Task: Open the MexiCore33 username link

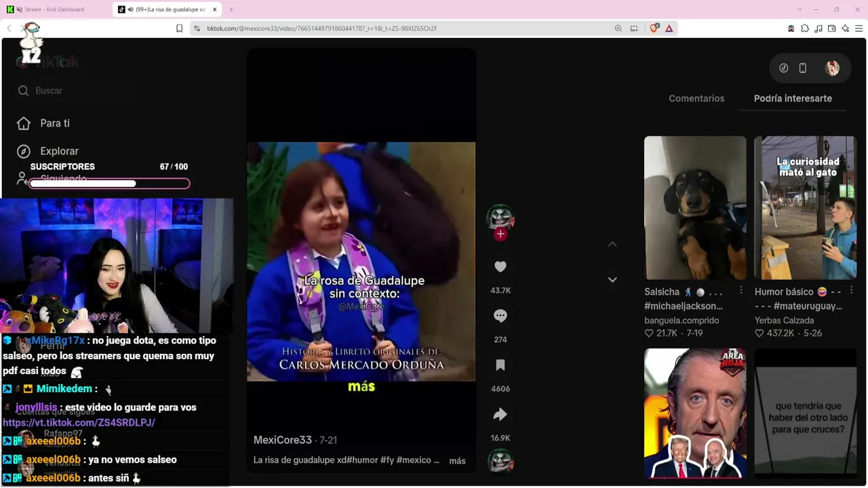Action: 283,440
